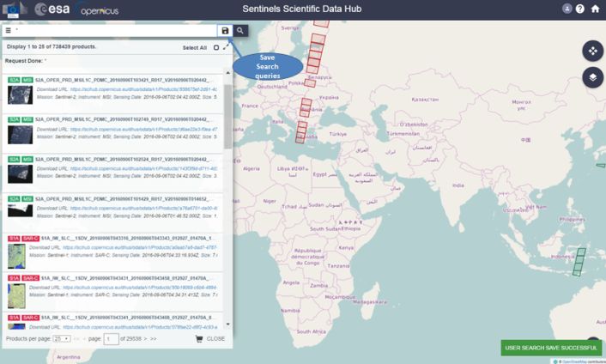Switch map navigation mode with the arrows button
606x364 pixels.
click(592, 51)
